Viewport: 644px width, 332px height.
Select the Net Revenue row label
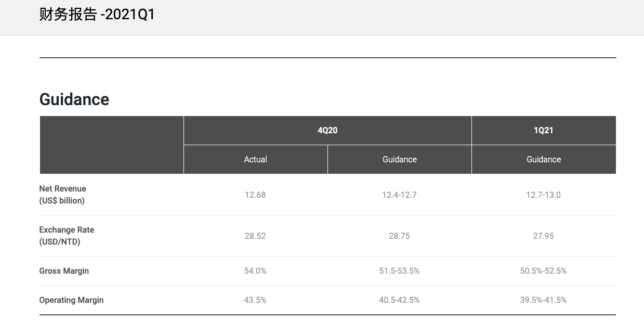point(63,194)
